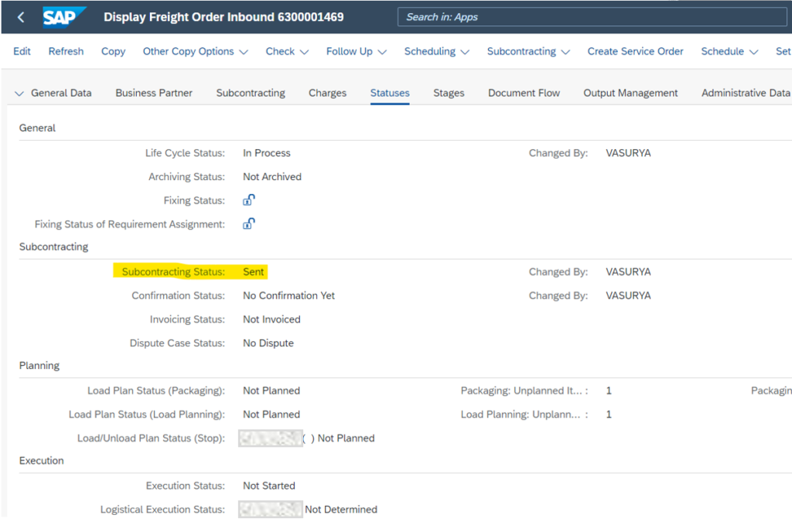Switch to the Business Partner tab

tap(154, 93)
